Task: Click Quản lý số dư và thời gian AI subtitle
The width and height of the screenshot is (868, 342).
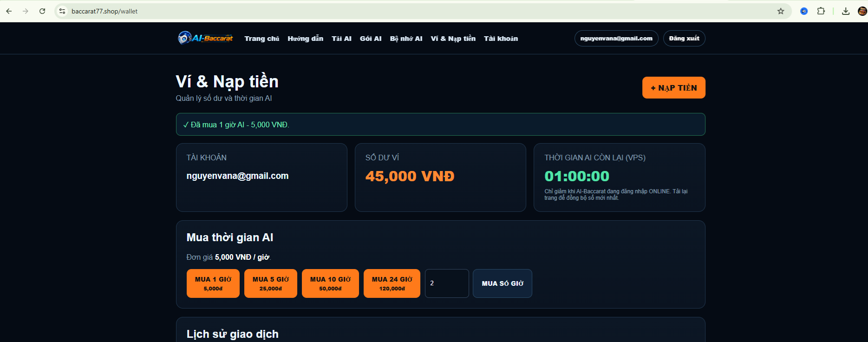Action: coord(224,98)
